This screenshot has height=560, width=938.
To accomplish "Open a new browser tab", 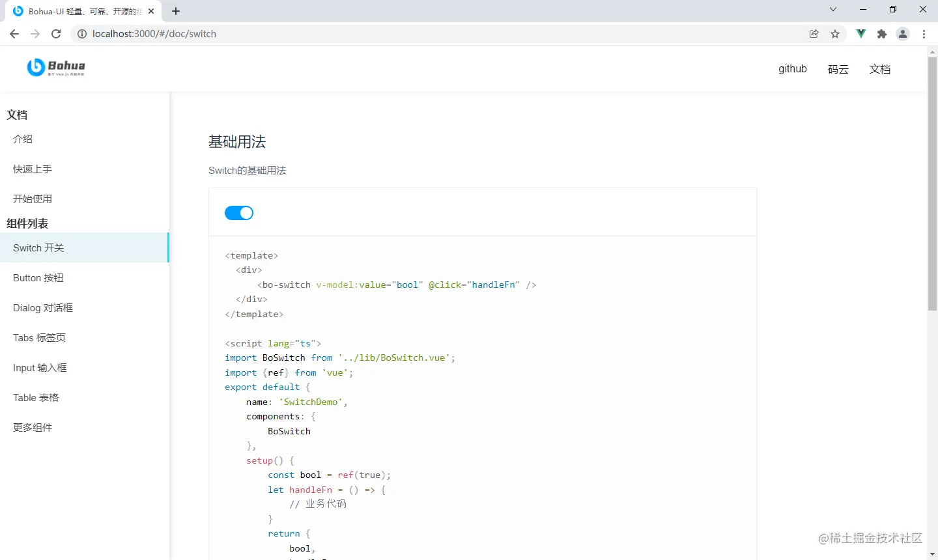I will pos(176,11).
